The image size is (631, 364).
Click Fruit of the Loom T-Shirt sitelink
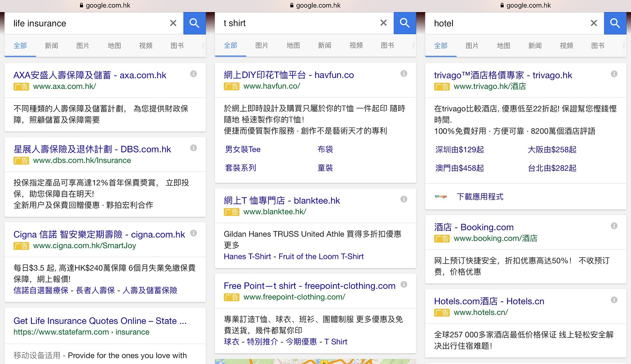point(321,257)
